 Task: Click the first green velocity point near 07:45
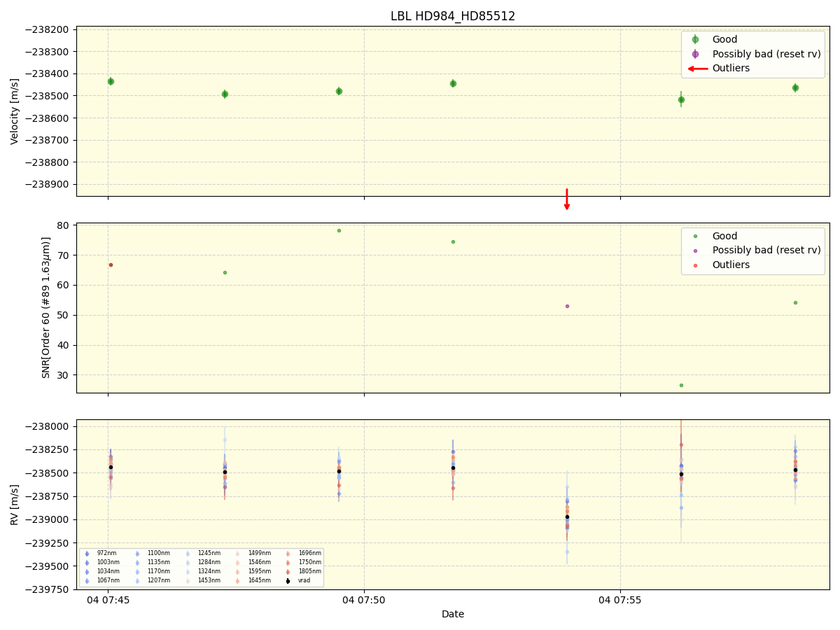point(111,81)
